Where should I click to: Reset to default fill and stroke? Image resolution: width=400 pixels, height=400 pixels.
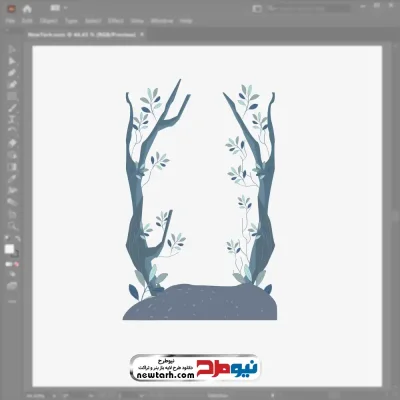pos(7,239)
